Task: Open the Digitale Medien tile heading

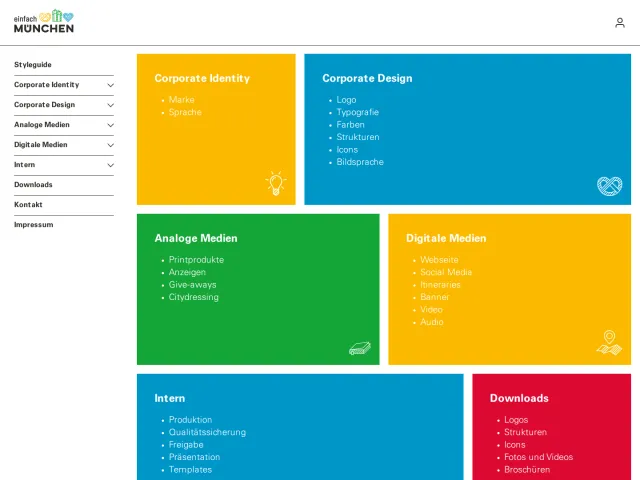Action: click(x=446, y=238)
